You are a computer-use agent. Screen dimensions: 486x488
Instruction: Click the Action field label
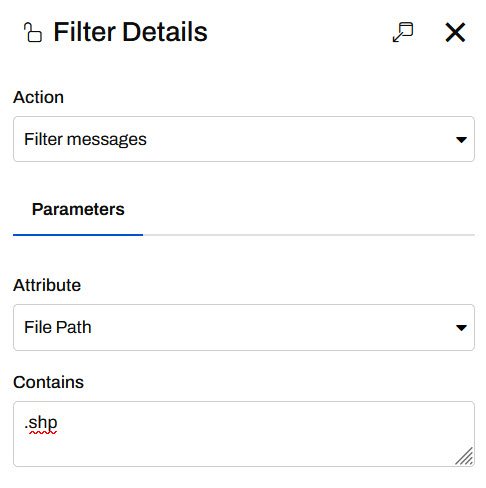(38, 97)
